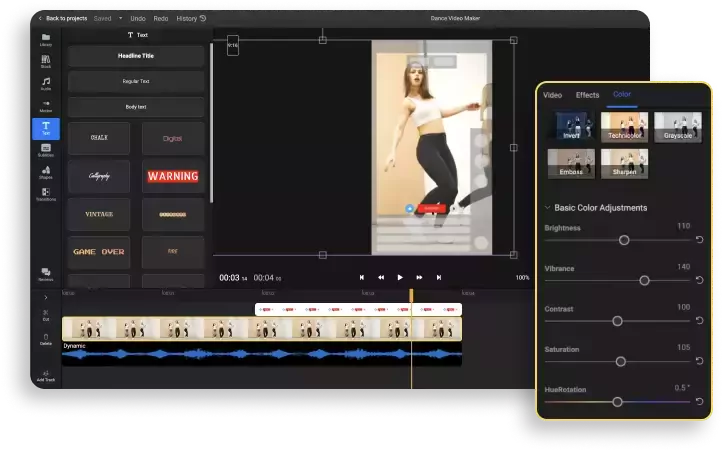Switch to the Video tab
This screenshot has height=451, width=723.
[552, 95]
